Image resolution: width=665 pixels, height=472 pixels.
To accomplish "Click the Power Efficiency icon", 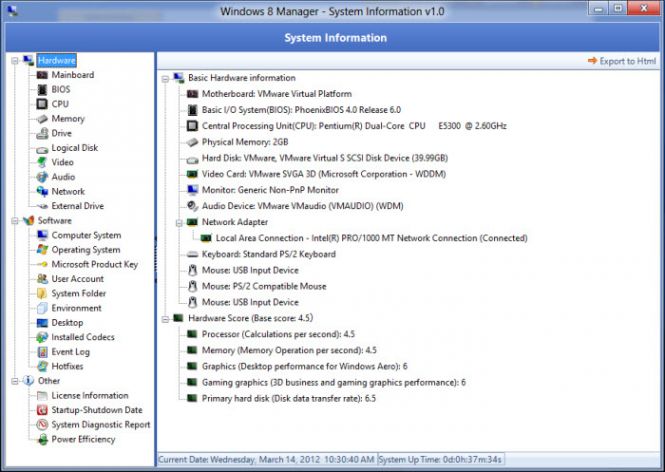I will click(x=42, y=439).
